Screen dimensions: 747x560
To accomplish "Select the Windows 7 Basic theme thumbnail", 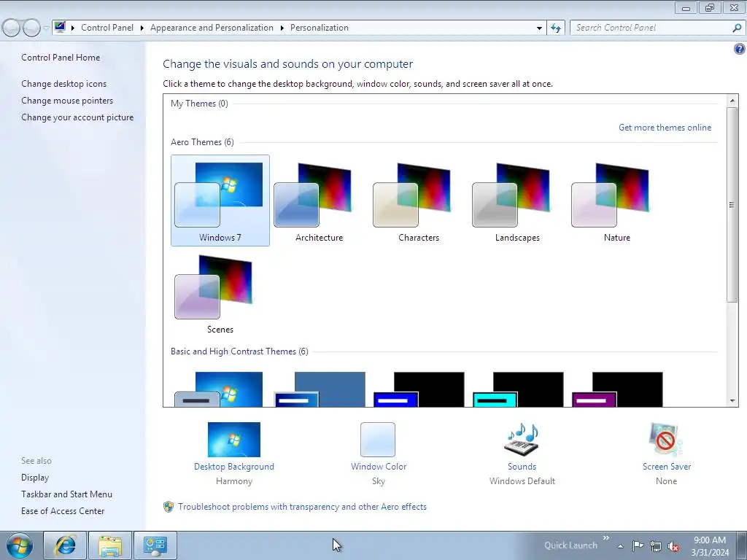I will click(220, 389).
